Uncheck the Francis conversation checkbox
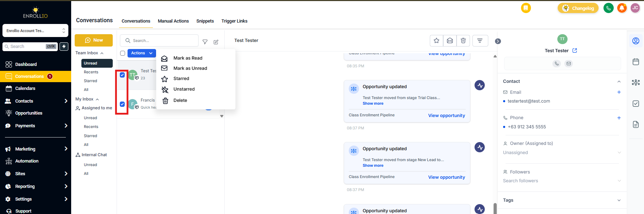644x214 pixels. pyautogui.click(x=122, y=104)
